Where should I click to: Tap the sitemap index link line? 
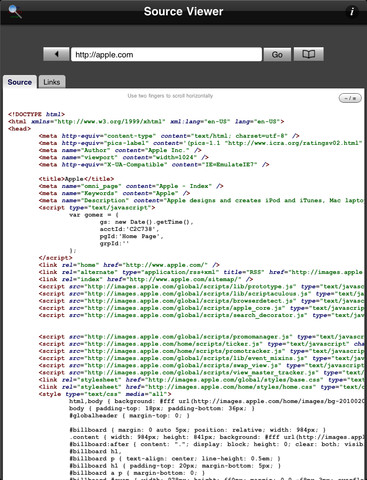[x=146, y=279]
